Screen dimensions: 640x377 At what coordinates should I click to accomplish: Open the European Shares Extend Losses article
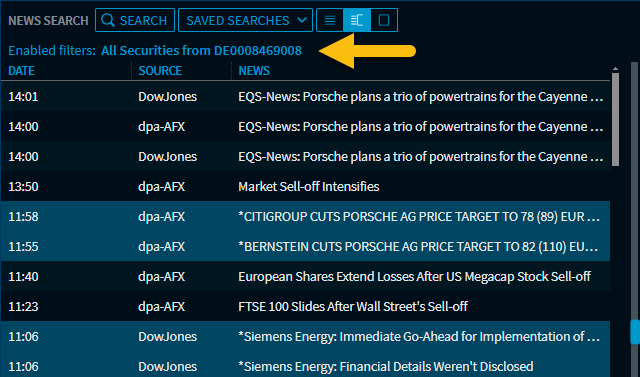[x=414, y=276]
